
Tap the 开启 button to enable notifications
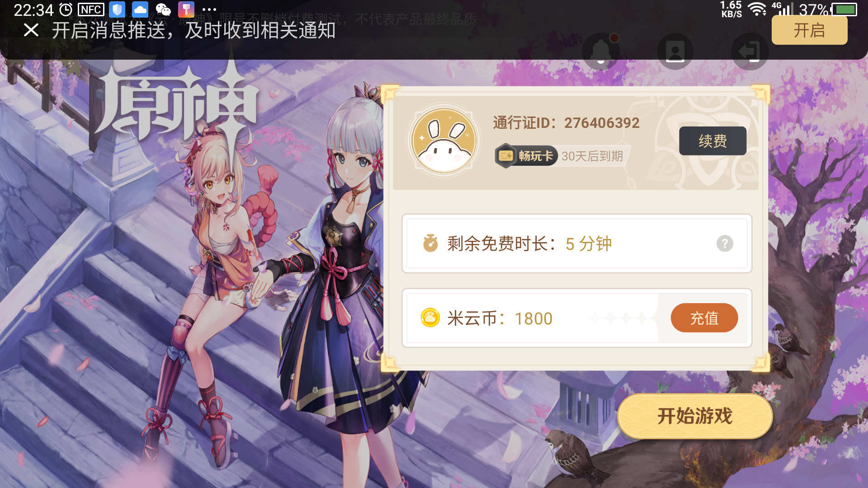[809, 30]
